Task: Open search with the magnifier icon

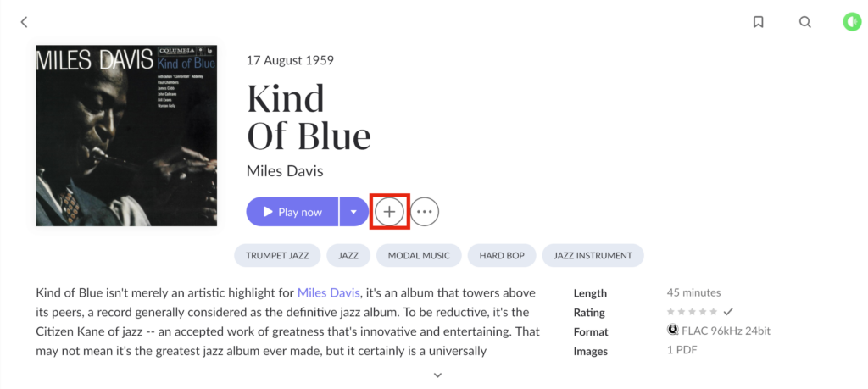Action: coord(805,22)
